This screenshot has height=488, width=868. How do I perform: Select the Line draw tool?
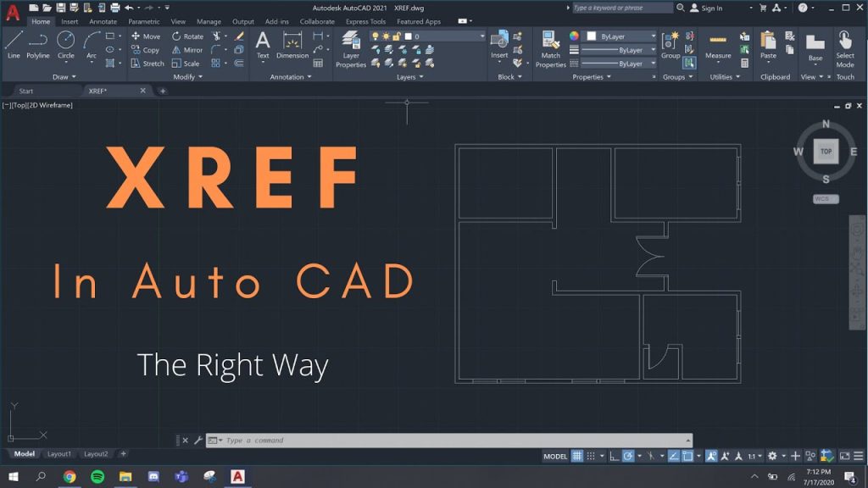point(14,45)
